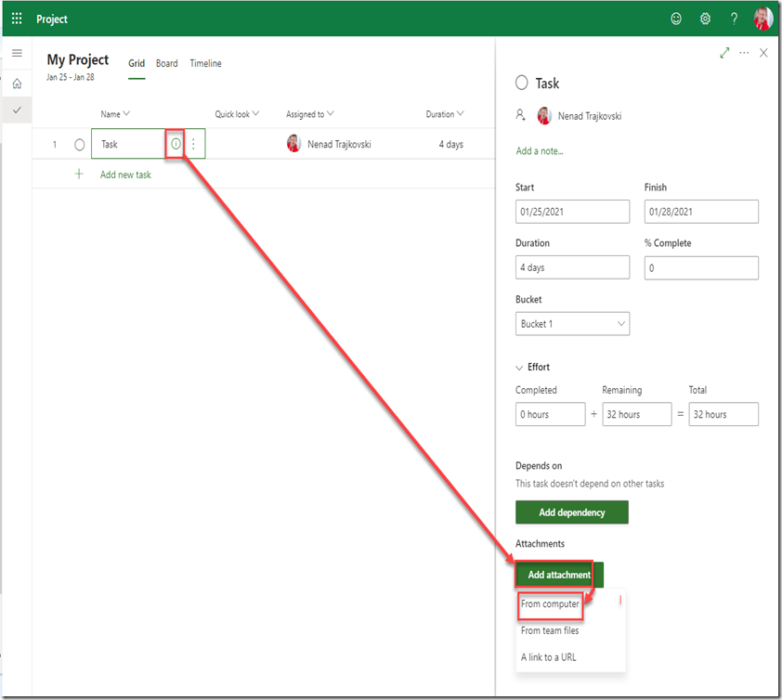This screenshot has height=700, width=782.
Task: Mark the task complete in details pane
Action: coord(522,84)
